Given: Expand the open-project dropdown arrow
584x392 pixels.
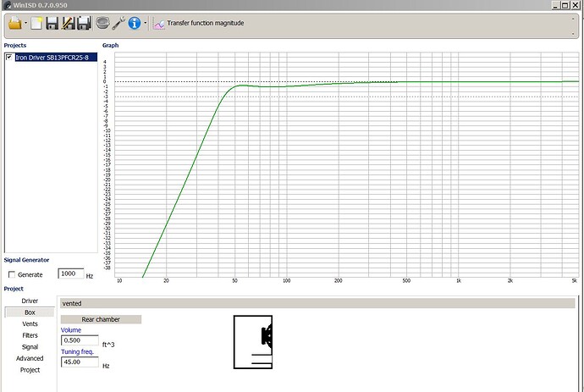Looking at the screenshot, I should (x=25, y=23).
